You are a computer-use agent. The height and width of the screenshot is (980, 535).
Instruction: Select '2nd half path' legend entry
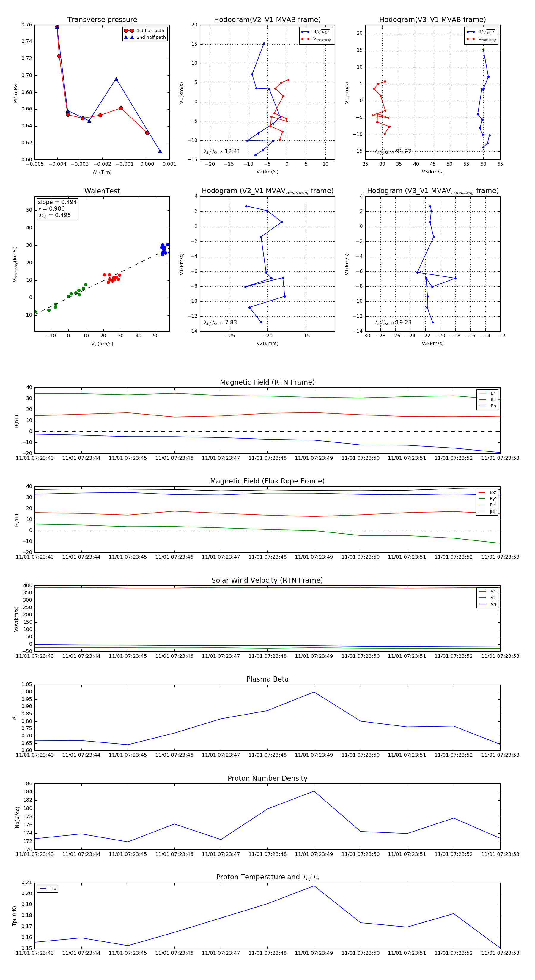pos(145,37)
